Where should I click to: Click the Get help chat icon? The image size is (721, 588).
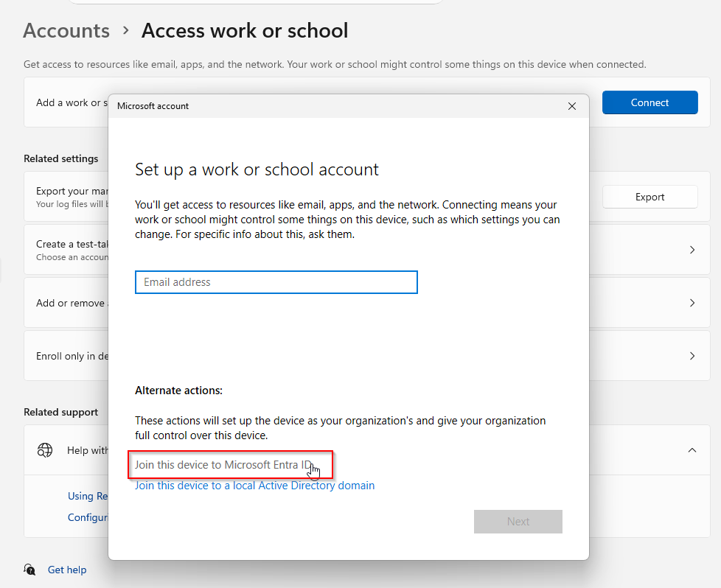pyautogui.click(x=30, y=570)
